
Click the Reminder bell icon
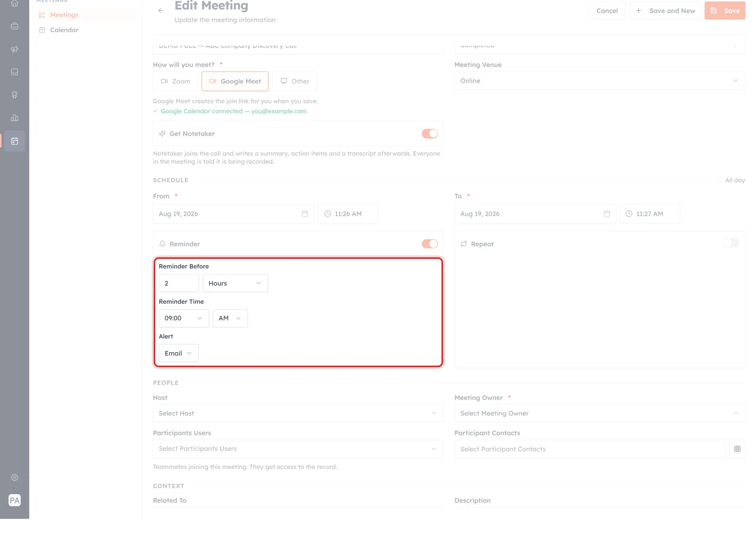point(162,244)
